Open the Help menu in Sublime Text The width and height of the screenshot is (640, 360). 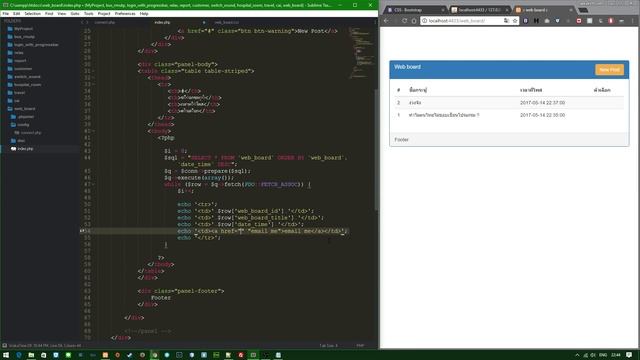(x=144, y=13)
